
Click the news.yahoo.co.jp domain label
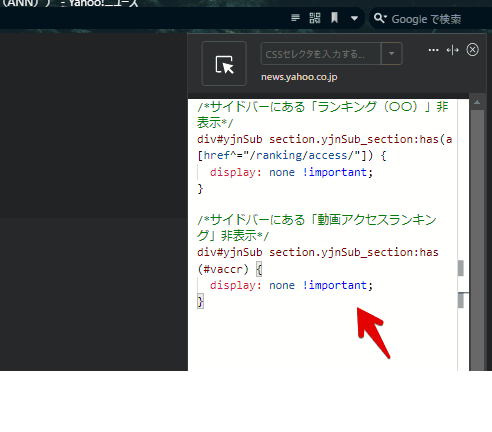(299, 77)
